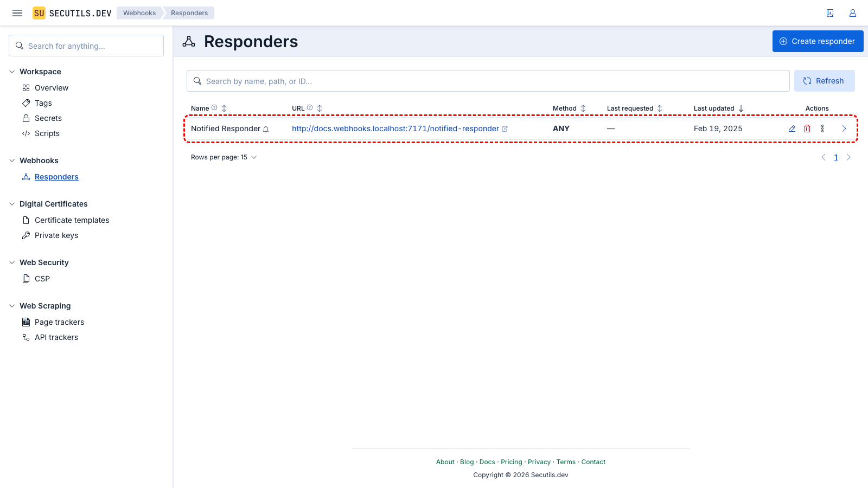Click the Responders breadcrumb
The height and width of the screenshot is (488, 868).
[189, 13]
